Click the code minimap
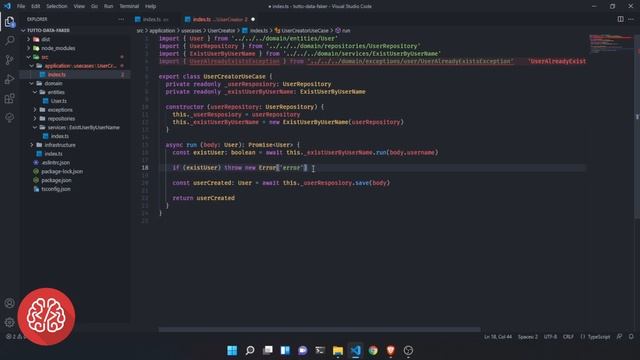 (611, 44)
